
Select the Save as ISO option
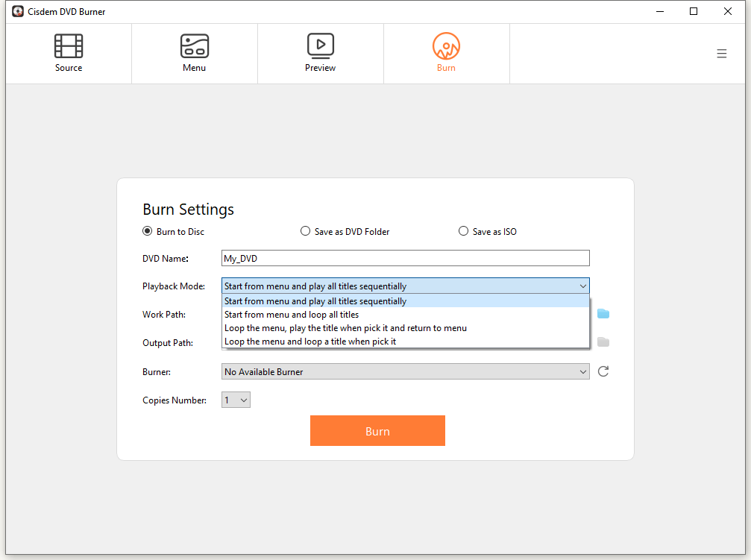[x=463, y=231]
